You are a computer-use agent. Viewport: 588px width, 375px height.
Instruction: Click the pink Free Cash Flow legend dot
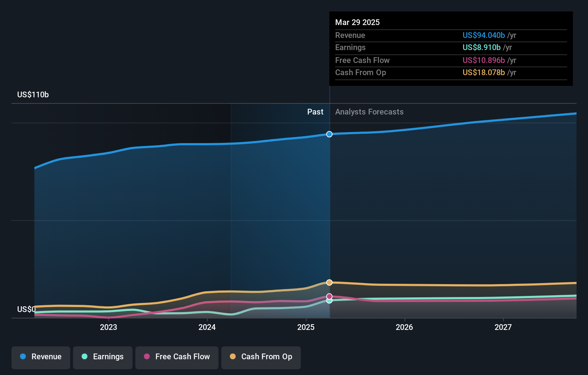pos(148,357)
